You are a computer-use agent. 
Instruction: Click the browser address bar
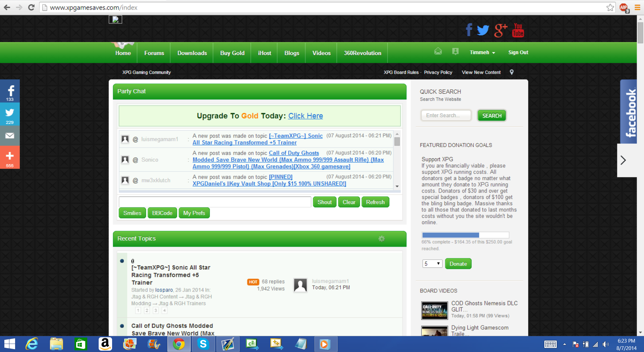tap(322, 7)
